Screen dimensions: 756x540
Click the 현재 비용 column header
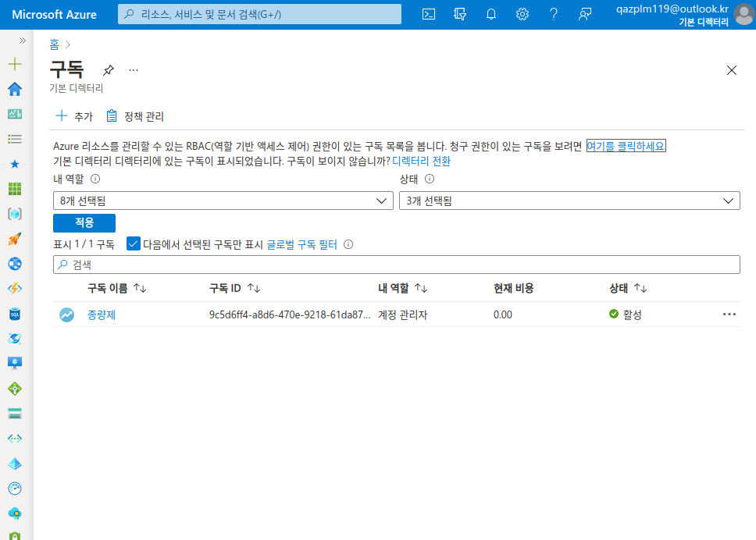coord(513,288)
